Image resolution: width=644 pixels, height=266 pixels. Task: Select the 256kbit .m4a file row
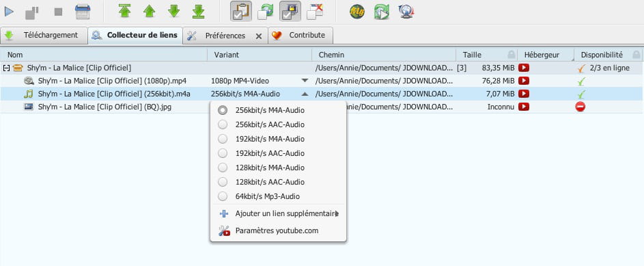(322, 94)
